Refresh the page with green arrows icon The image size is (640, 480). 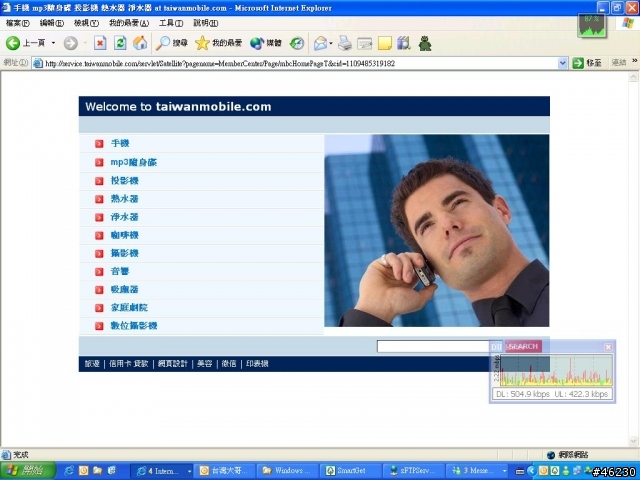tap(120, 43)
